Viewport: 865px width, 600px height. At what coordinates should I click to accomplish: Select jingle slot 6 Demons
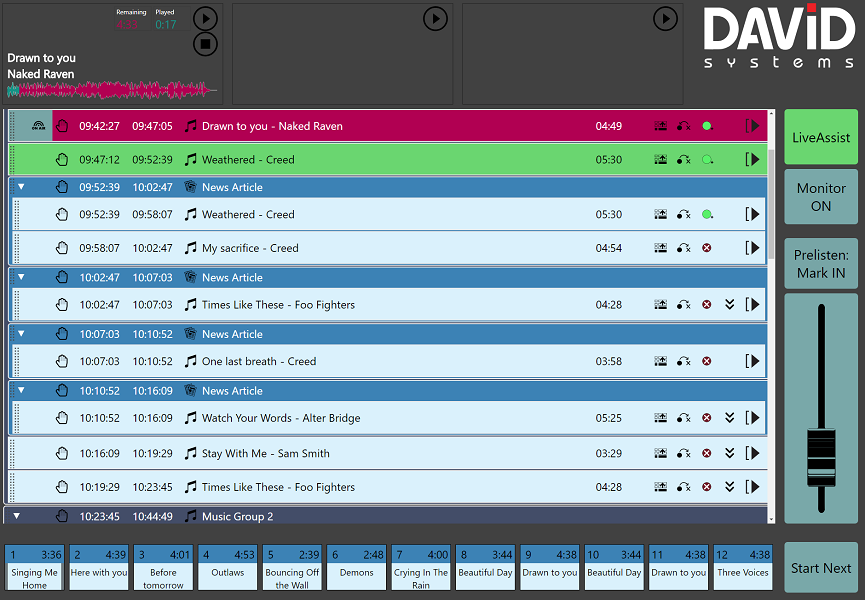pyautogui.click(x=357, y=567)
